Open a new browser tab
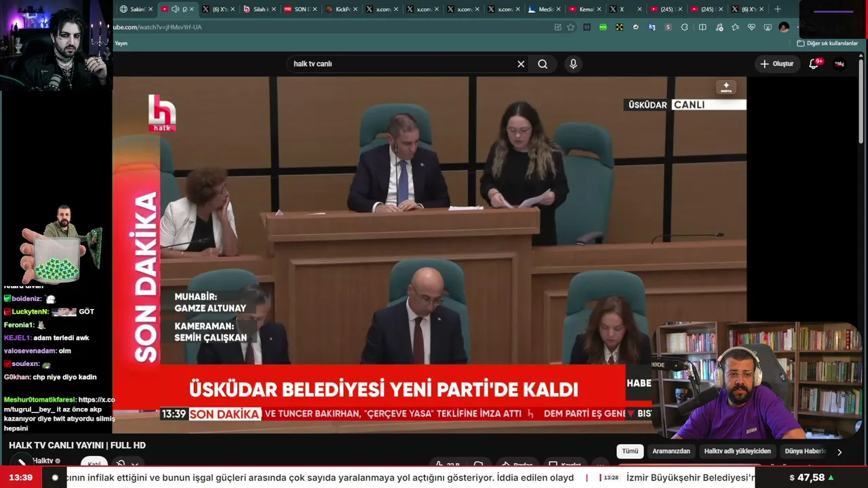The height and width of the screenshot is (488, 868). coord(778,9)
